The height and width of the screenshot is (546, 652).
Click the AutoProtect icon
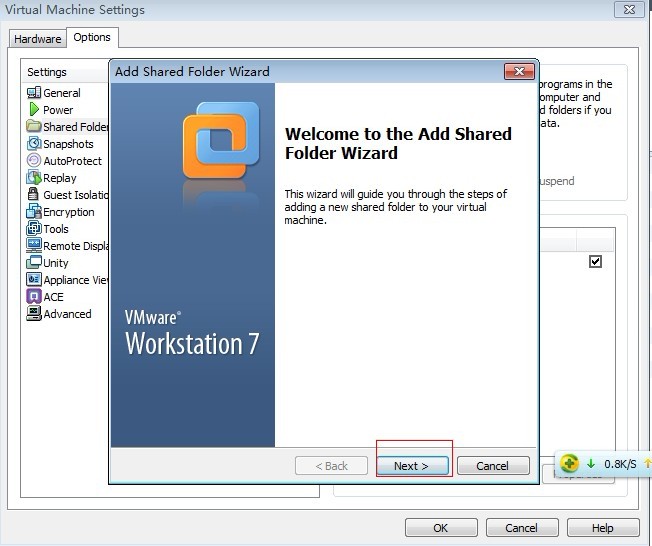34,161
